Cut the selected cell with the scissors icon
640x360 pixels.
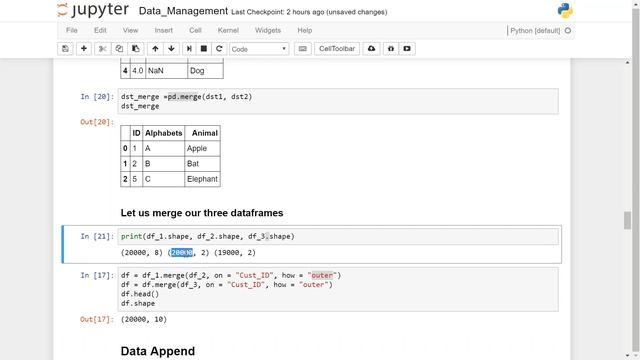coord(102,49)
